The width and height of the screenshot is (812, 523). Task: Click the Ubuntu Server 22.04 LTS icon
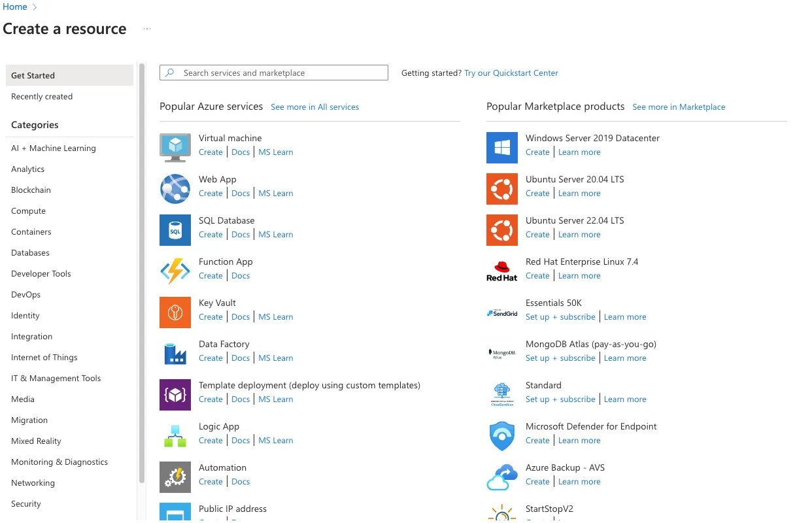[502, 230]
